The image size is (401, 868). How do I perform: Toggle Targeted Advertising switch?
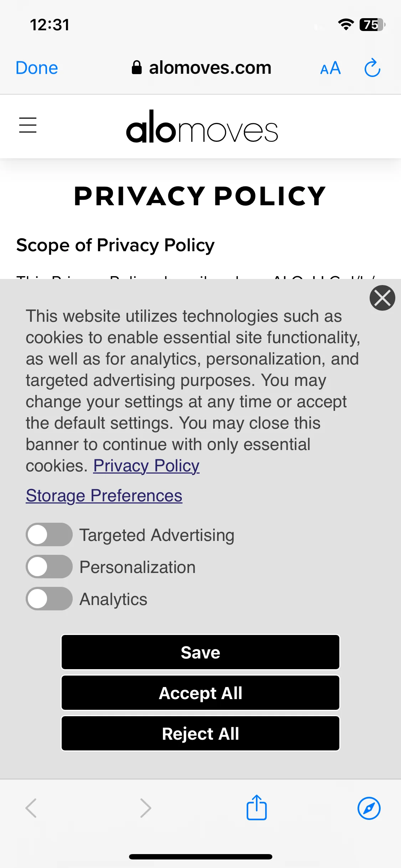click(x=49, y=534)
